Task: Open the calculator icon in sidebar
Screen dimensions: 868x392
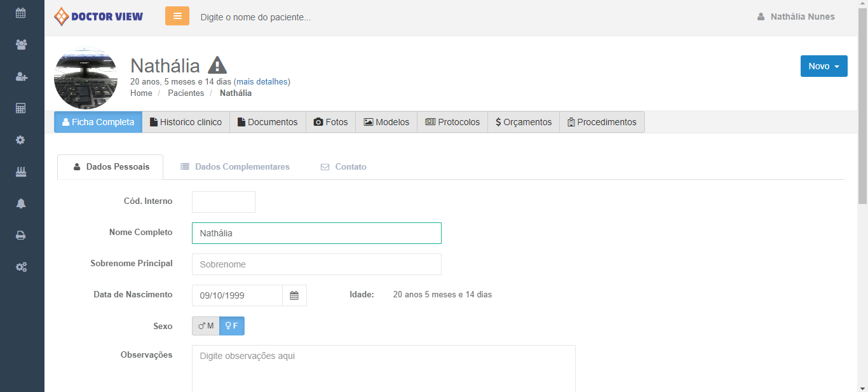Action: [x=21, y=108]
